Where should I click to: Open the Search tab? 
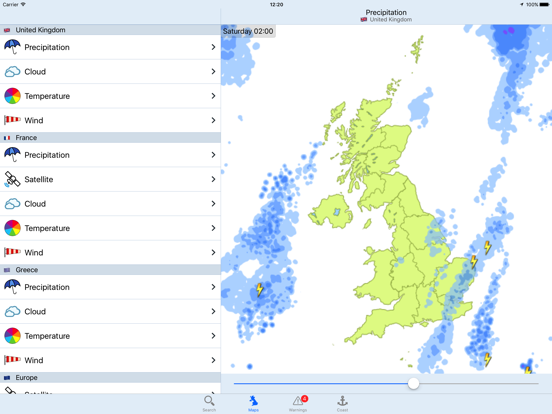(x=209, y=403)
